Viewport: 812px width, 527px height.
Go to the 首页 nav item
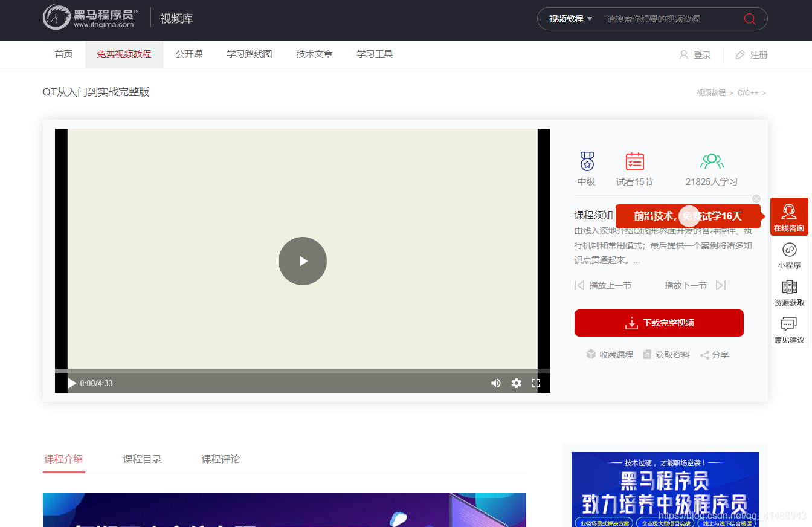pyautogui.click(x=63, y=54)
